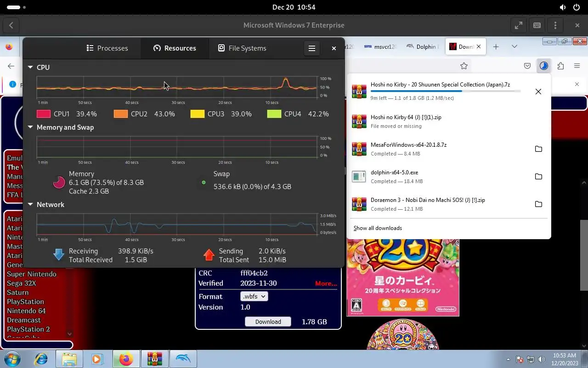
Task: Open the Windows Start button
Action: tap(12, 359)
